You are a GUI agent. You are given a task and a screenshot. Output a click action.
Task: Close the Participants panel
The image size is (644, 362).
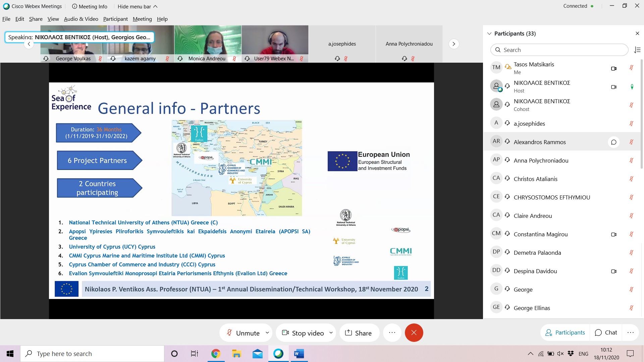(637, 34)
